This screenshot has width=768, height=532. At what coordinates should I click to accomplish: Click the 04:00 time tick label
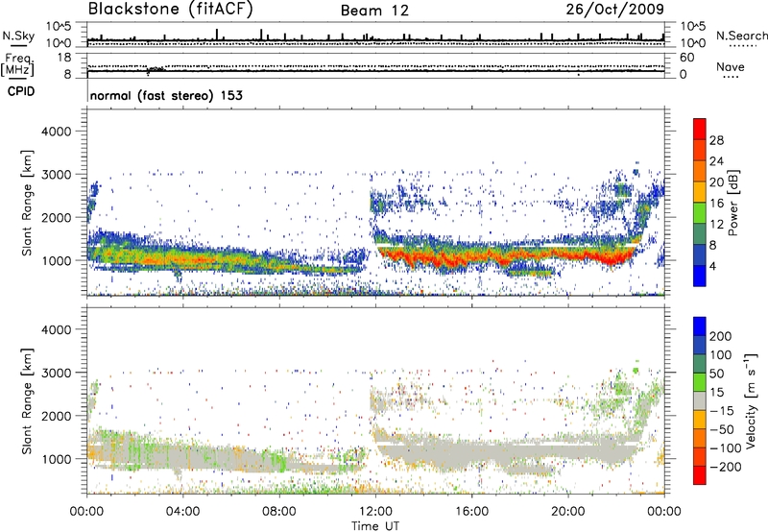pyautogui.click(x=182, y=512)
